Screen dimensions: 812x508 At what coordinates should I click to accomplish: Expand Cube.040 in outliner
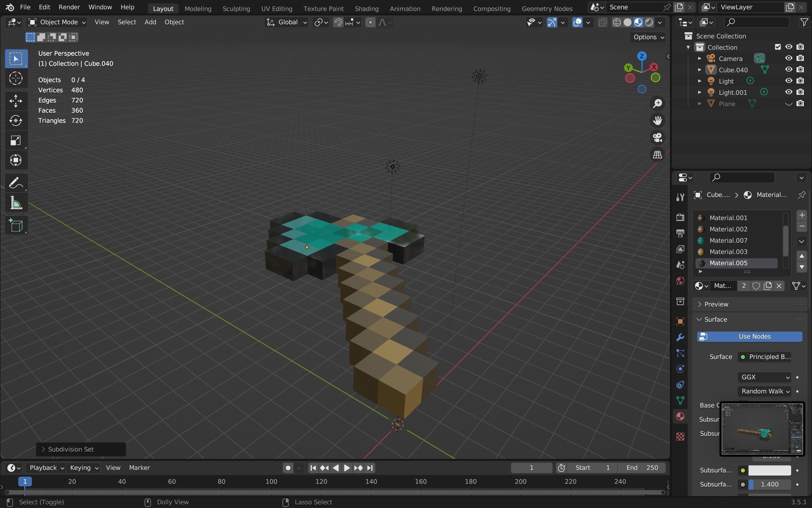pos(700,69)
